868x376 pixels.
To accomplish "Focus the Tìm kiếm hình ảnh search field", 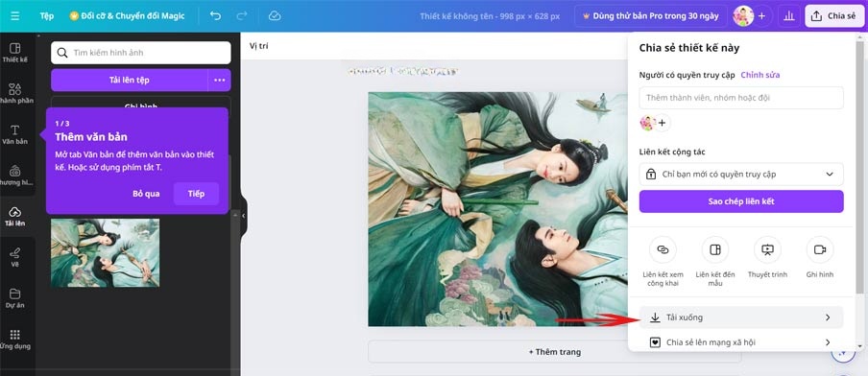I will tap(140, 53).
